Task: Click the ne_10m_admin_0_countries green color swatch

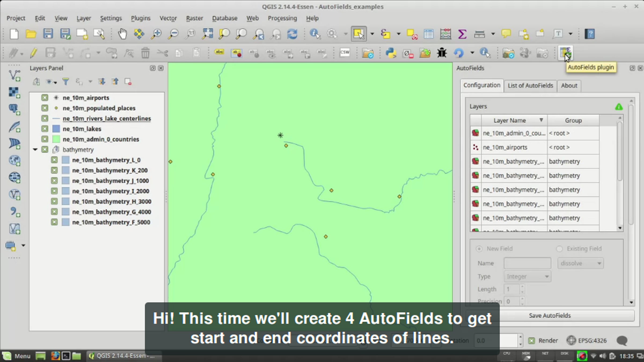Action: (x=56, y=139)
